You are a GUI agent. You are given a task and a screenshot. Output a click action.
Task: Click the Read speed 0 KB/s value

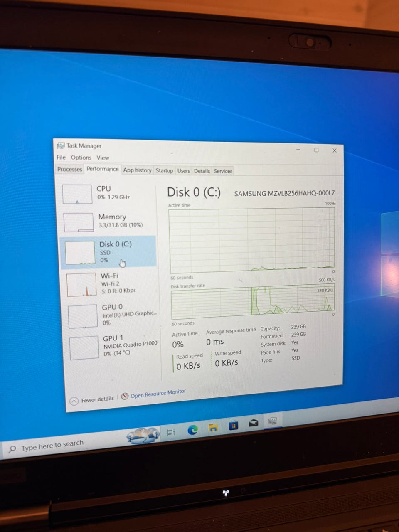(x=188, y=366)
